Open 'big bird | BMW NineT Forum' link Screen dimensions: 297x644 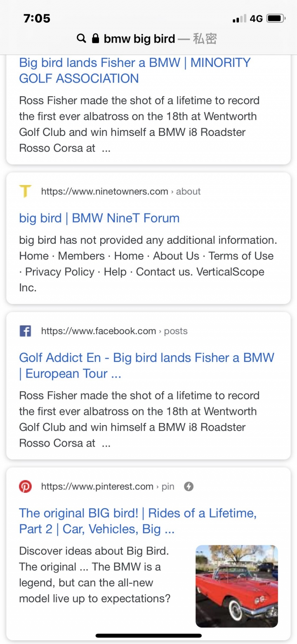coord(99,218)
